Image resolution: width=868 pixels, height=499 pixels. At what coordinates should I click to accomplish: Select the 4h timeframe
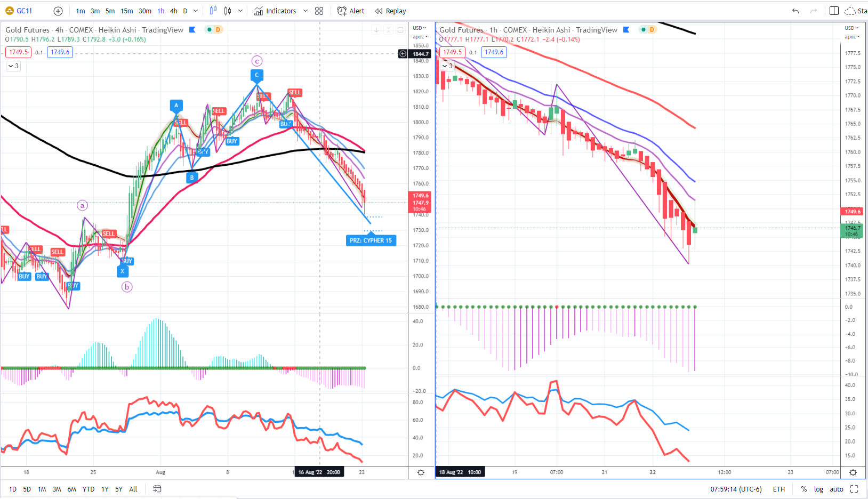[x=174, y=11]
